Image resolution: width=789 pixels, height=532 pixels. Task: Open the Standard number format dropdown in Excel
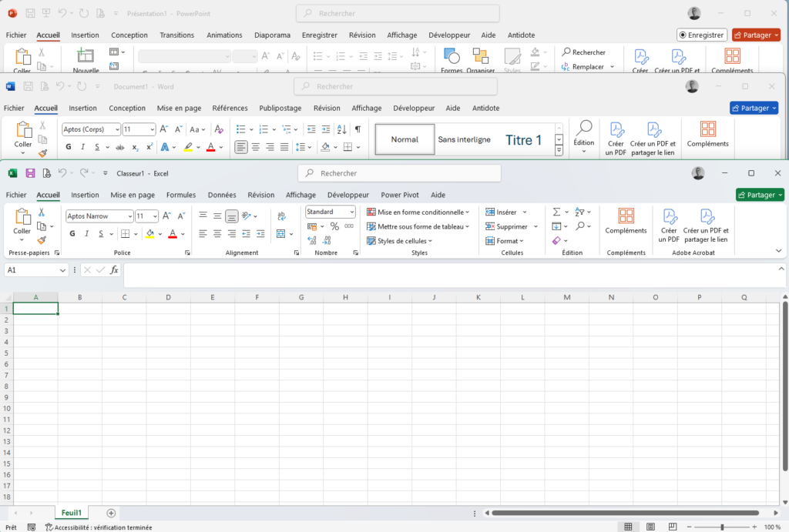pos(351,212)
